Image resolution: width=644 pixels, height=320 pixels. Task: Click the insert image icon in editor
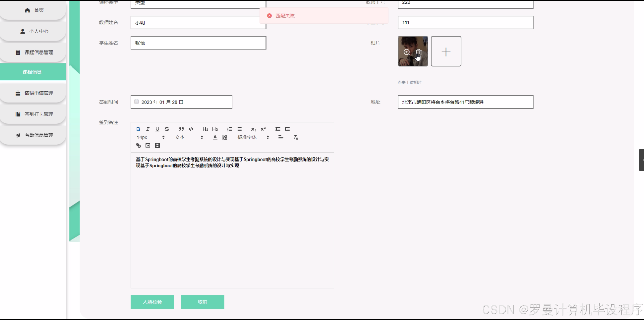[148, 145]
